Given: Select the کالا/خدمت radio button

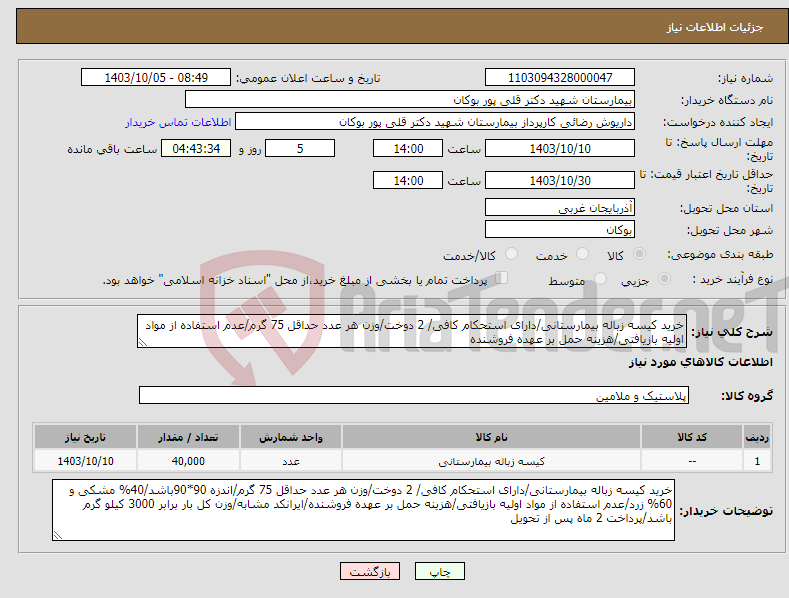Looking at the screenshot, I should pos(511,254).
